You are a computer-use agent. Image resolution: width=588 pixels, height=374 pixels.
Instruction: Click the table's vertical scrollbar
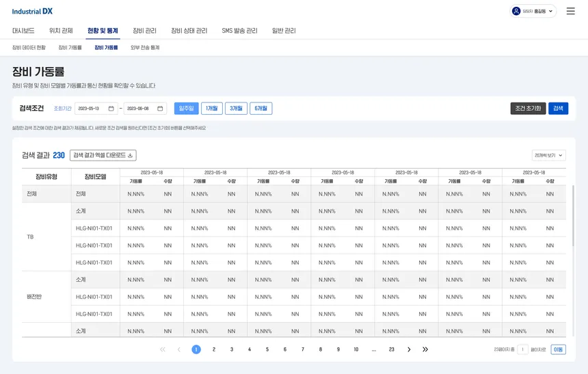pyautogui.click(x=573, y=215)
